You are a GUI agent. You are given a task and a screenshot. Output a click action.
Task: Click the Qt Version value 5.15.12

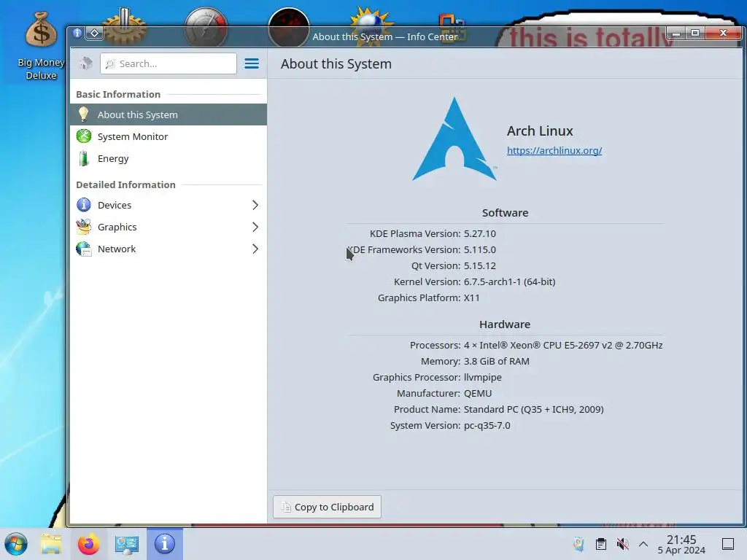(x=480, y=265)
